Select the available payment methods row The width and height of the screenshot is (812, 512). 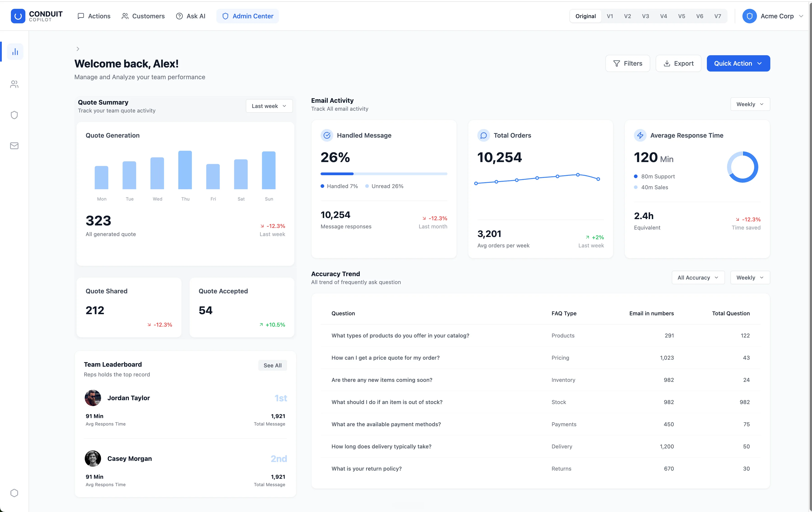(x=541, y=424)
